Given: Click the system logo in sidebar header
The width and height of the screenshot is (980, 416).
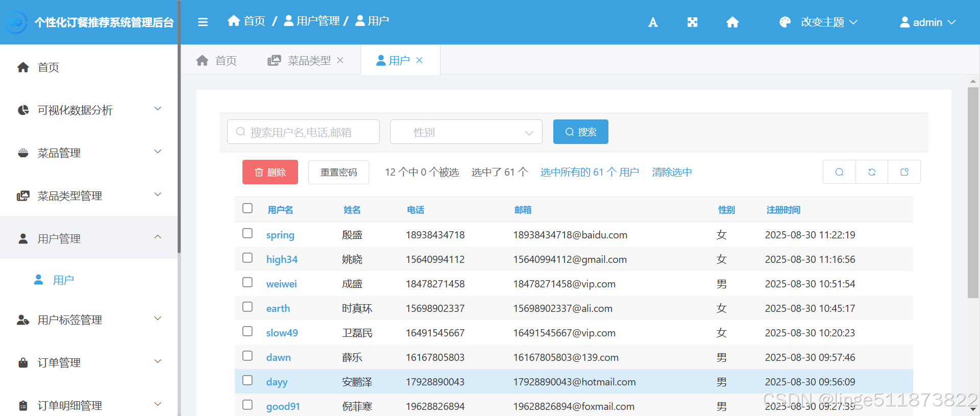Looking at the screenshot, I should click(x=16, y=22).
